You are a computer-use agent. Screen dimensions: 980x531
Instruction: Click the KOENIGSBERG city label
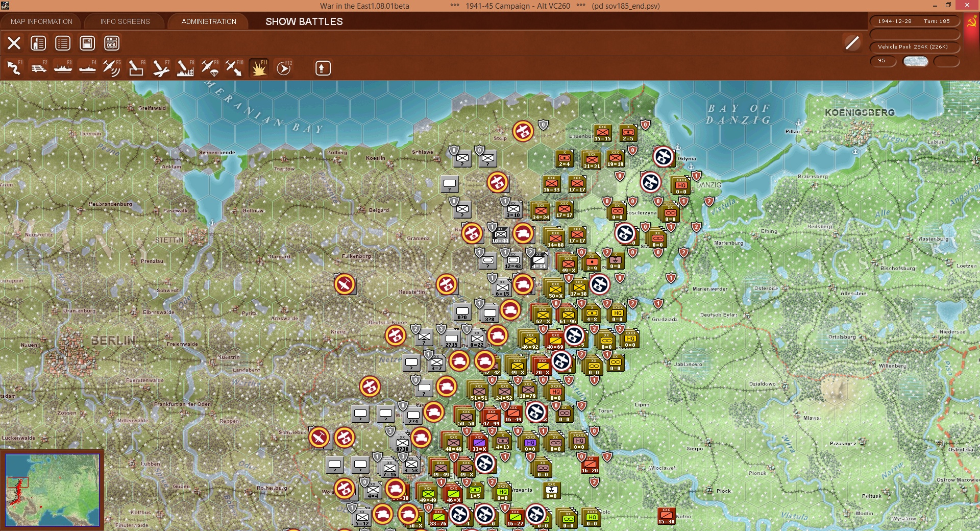tap(860, 112)
